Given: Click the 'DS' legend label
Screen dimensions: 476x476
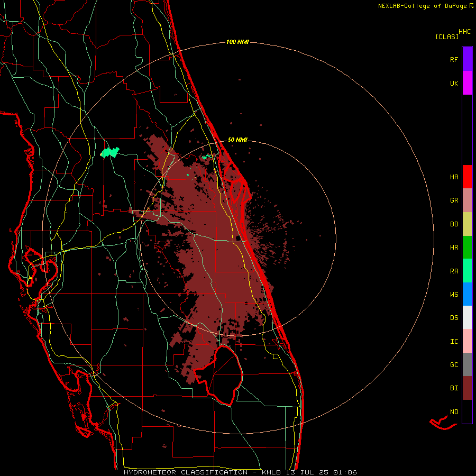Looking at the screenshot, I should pos(454,318).
